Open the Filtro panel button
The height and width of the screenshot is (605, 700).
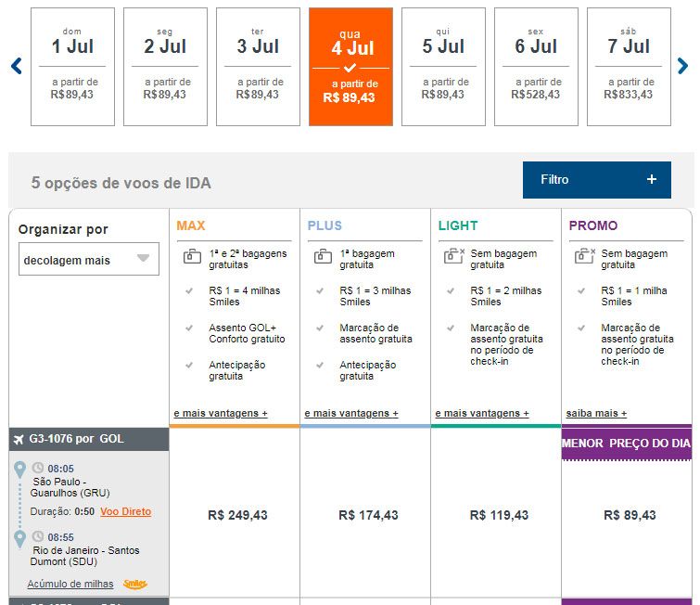[x=596, y=180]
